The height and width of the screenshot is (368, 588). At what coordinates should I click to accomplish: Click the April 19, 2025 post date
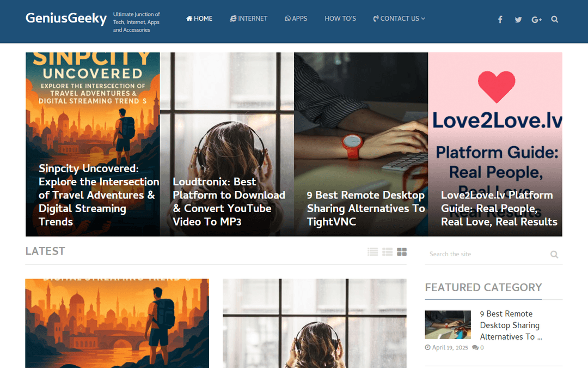click(x=450, y=348)
